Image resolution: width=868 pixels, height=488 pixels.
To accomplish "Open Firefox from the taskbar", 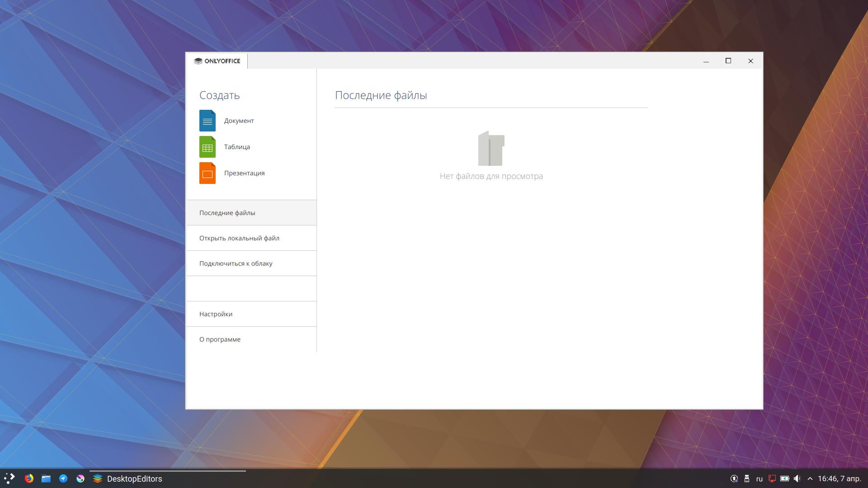I will point(29,479).
